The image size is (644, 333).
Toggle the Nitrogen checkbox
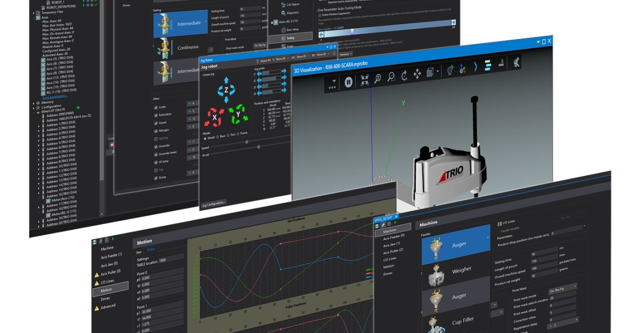pos(156,130)
